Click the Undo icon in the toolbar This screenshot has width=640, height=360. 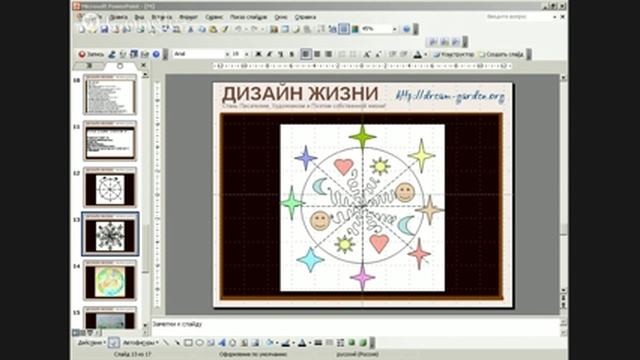pyautogui.click(x=238, y=29)
